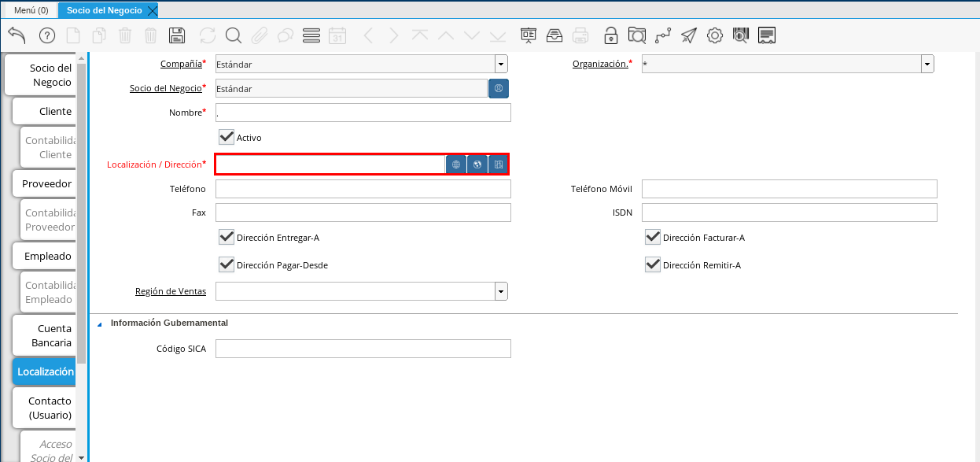Image resolution: width=980 pixels, height=462 pixels.
Task: Toggle Dirección Pagar-Desde checkbox
Action: [x=227, y=264]
